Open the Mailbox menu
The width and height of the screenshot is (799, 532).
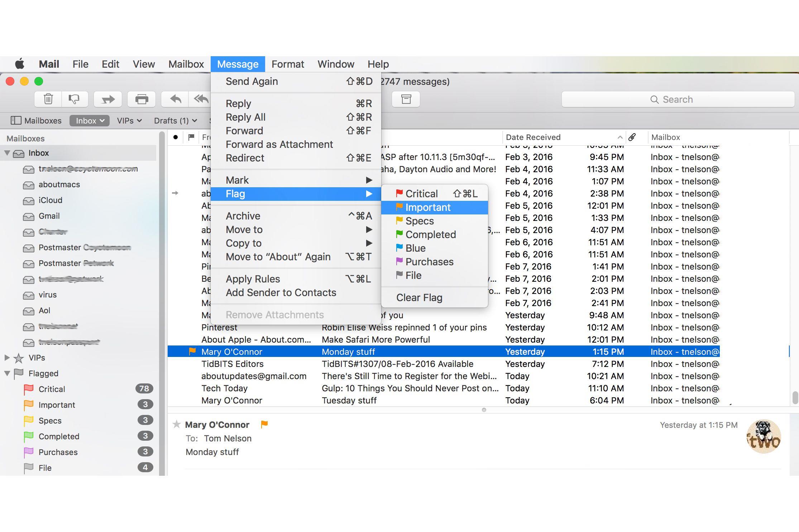coord(186,64)
